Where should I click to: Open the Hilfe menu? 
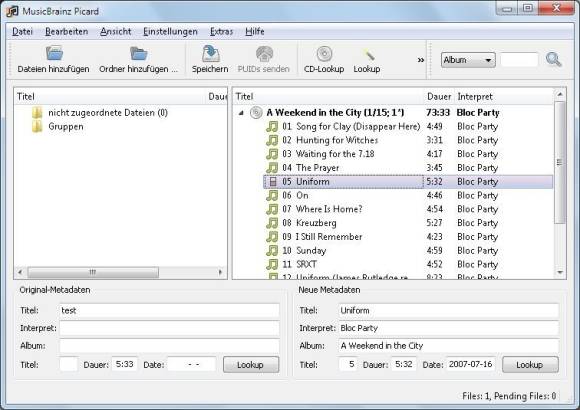254,31
